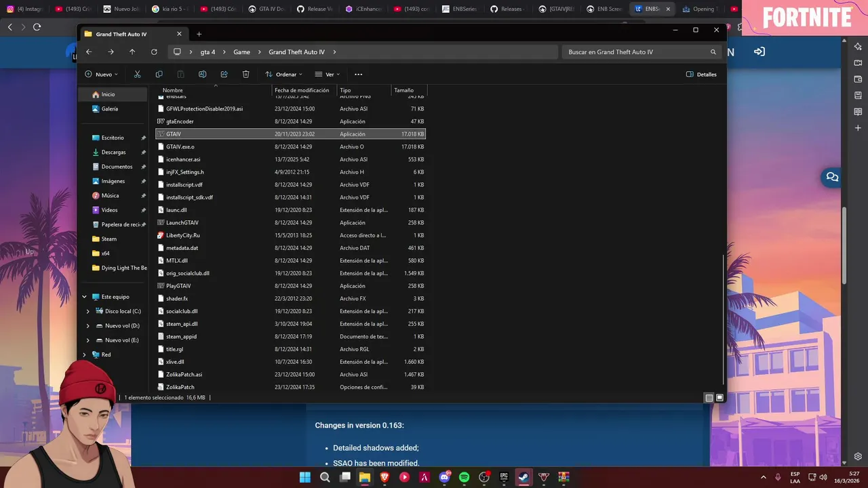Select the PlayGTAIV application file
The image size is (868, 488).
click(x=178, y=286)
